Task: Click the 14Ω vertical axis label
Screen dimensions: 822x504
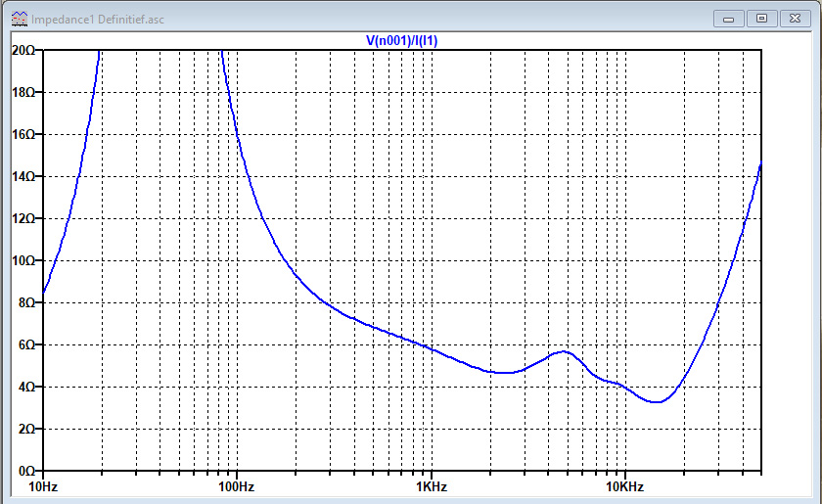Action: pyautogui.click(x=23, y=176)
